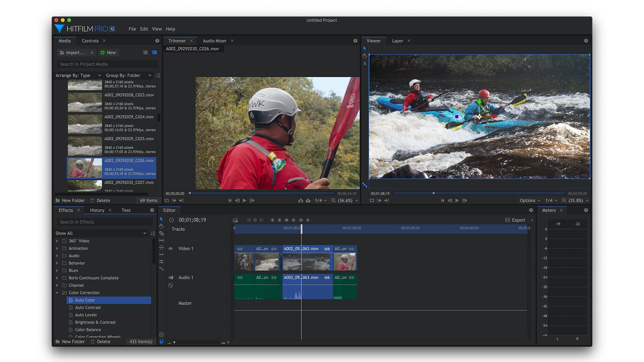Toggle Video 1 track visibility eye
Screen dimensions: 644x362
click(170, 249)
